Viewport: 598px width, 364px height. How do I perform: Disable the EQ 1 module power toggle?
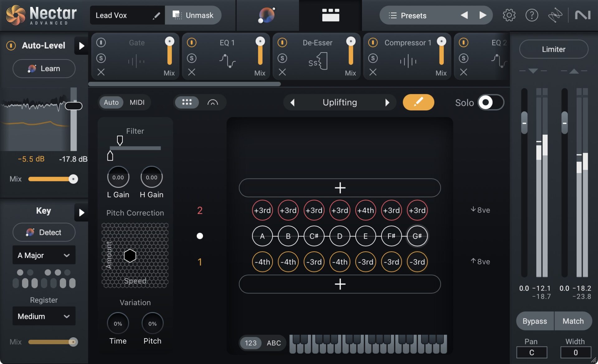tap(192, 42)
